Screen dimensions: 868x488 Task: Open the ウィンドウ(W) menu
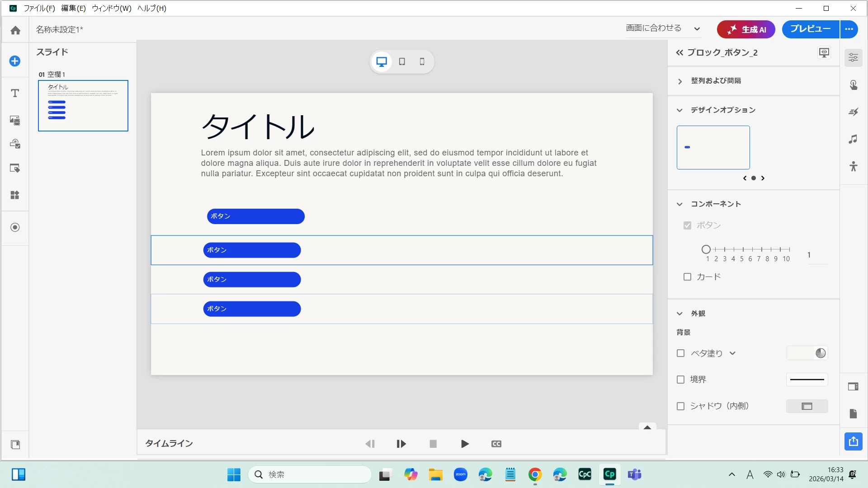(112, 8)
